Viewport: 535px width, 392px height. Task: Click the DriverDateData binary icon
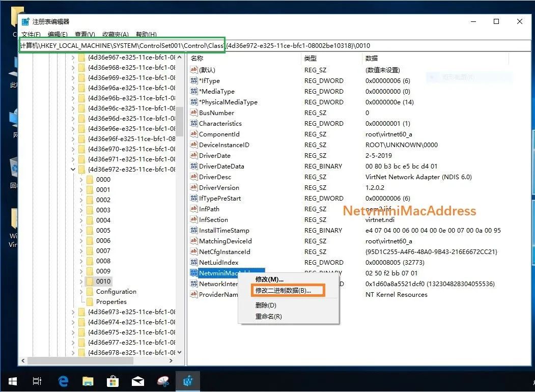[194, 166]
